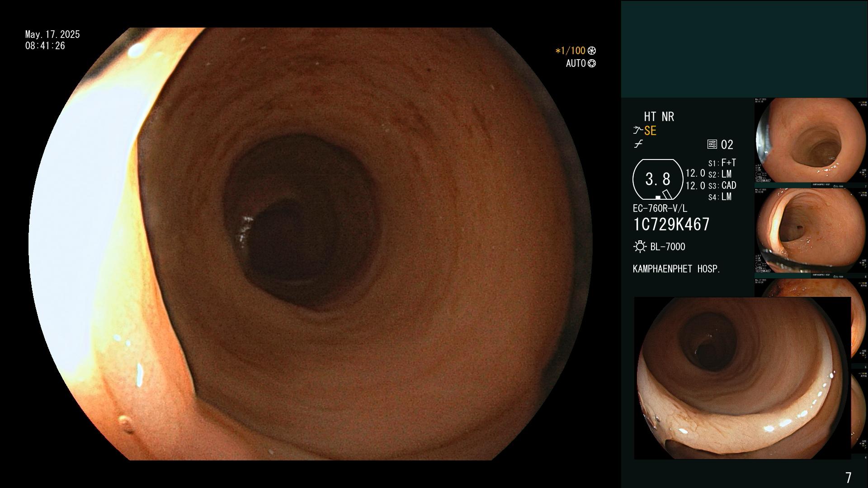Click the iris icon next to AUTO
The width and height of the screenshot is (868, 488).
coord(591,64)
